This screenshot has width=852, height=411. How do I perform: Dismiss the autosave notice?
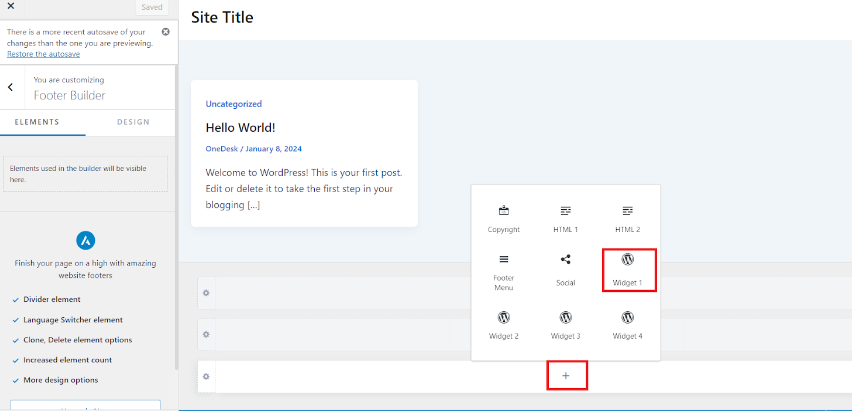[166, 32]
